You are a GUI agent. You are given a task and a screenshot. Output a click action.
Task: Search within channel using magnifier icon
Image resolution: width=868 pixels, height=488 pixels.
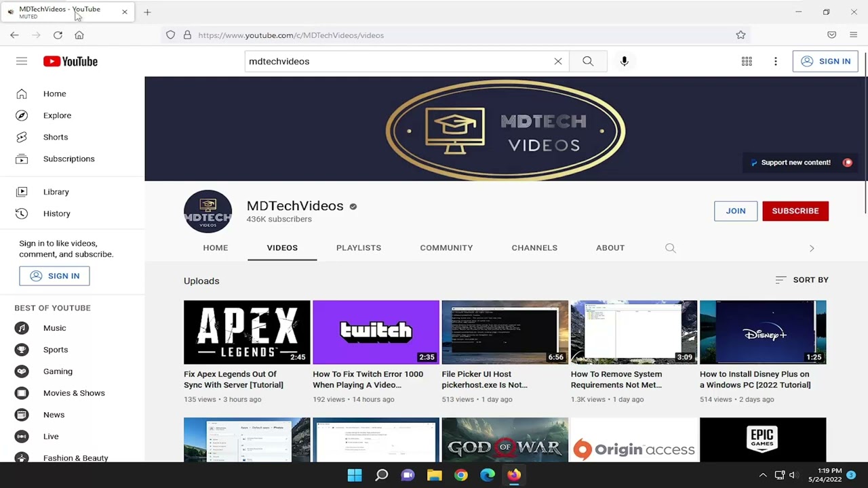tap(671, 248)
